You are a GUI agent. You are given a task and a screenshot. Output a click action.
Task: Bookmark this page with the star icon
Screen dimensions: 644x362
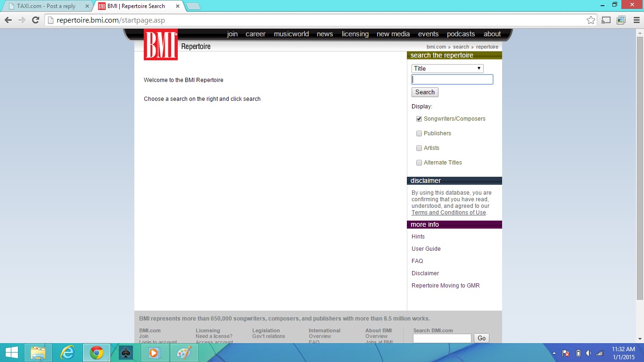click(591, 20)
